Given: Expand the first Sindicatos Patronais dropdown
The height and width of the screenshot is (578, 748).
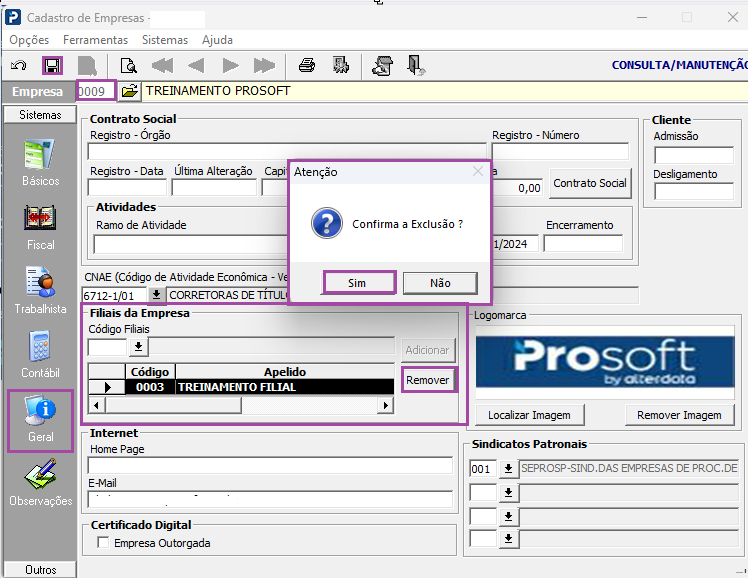Looking at the screenshot, I should pos(509,468).
